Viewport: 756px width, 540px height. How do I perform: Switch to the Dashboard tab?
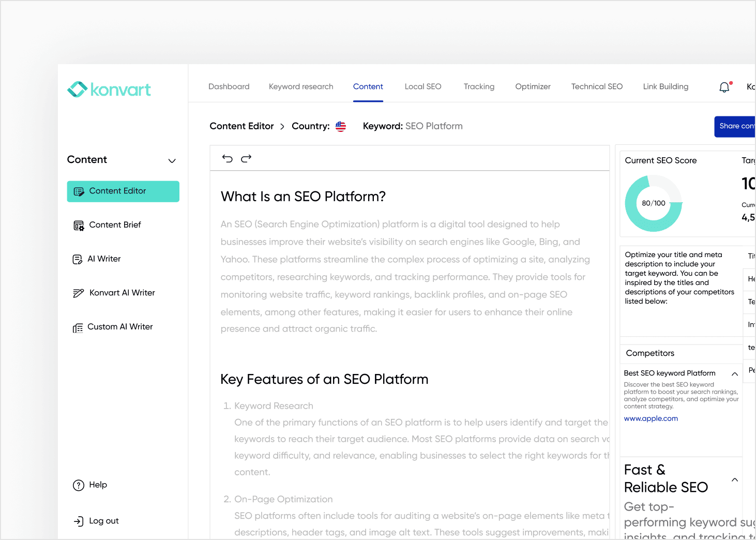[x=229, y=86]
